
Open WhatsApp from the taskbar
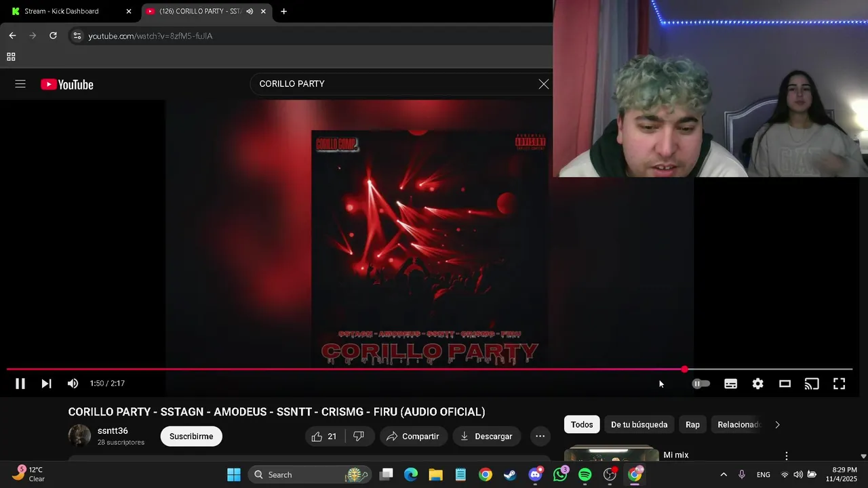[x=560, y=474]
